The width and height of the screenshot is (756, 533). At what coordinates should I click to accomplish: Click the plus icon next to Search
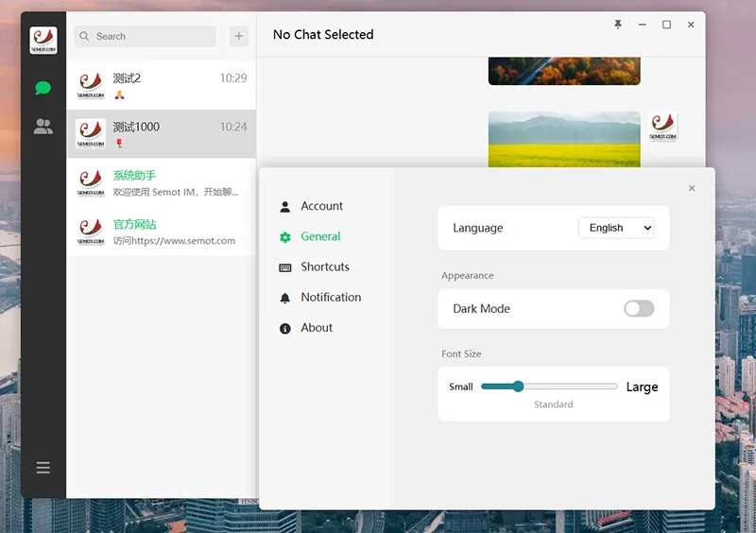point(239,36)
